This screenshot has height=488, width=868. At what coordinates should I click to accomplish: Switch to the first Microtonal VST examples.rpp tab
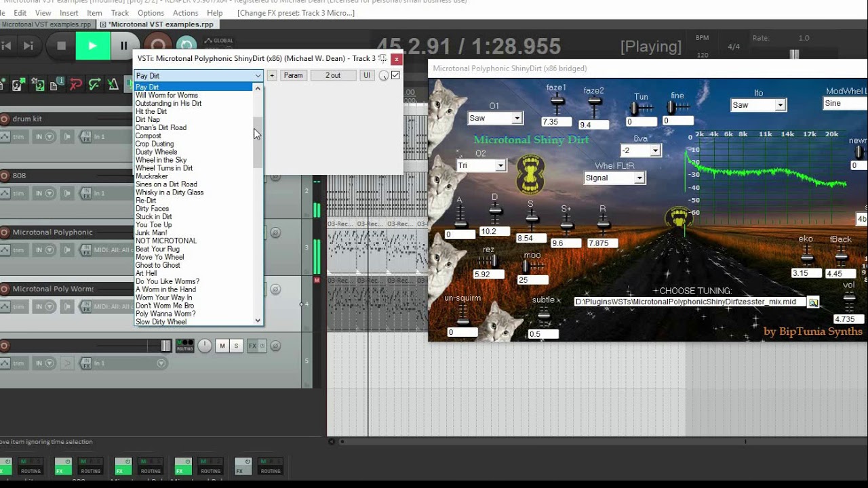click(46, 24)
